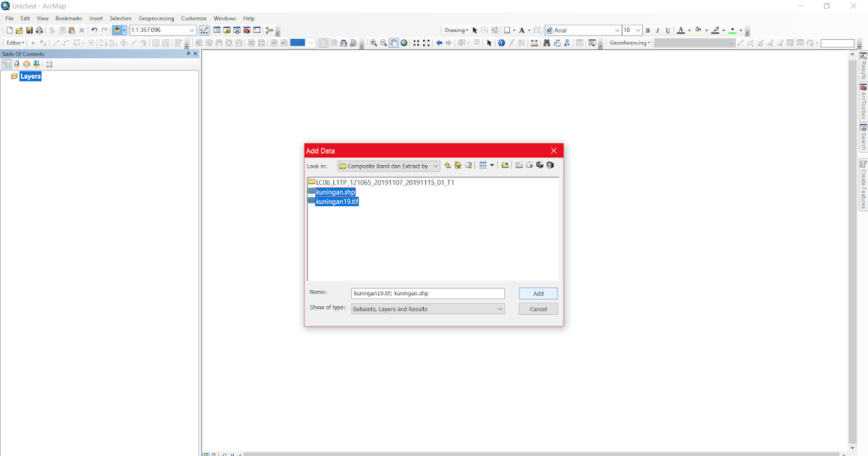Image resolution: width=868 pixels, height=456 pixels.
Task: Open the Georeferencing dropdown menu
Action: pos(630,43)
